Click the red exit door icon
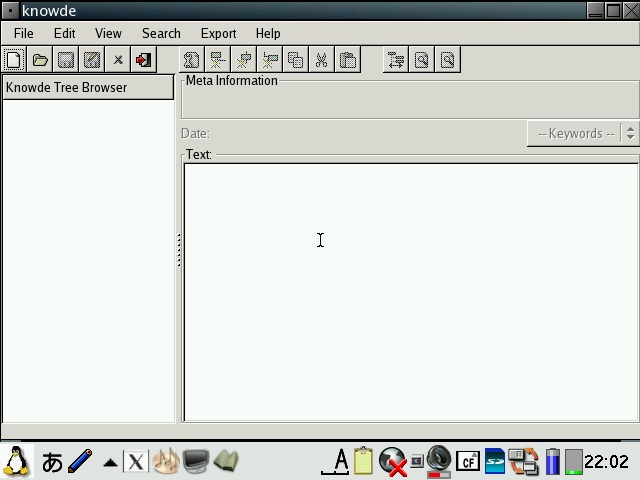 pyautogui.click(x=144, y=60)
